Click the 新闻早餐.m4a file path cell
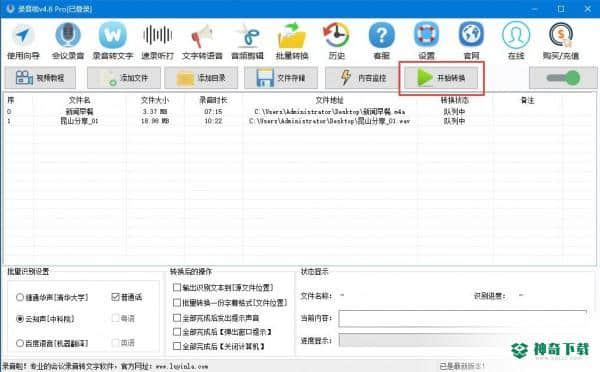600x372 pixels. [x=329, y=111]
